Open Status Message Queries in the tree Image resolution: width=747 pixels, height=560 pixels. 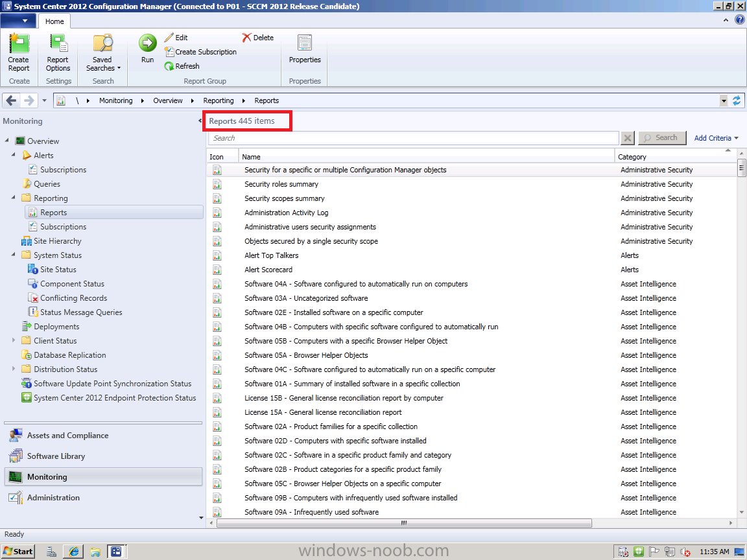[x=81, y=312]
